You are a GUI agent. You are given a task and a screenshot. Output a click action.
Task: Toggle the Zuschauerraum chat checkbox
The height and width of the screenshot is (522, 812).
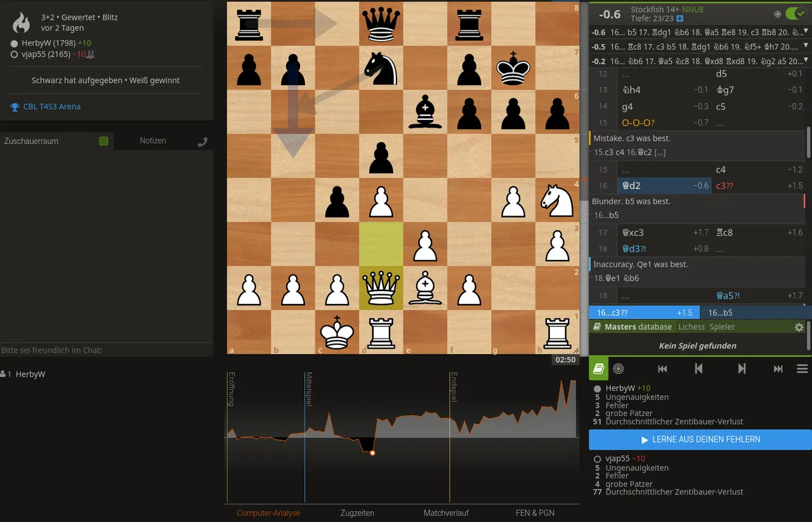point(104,141)
